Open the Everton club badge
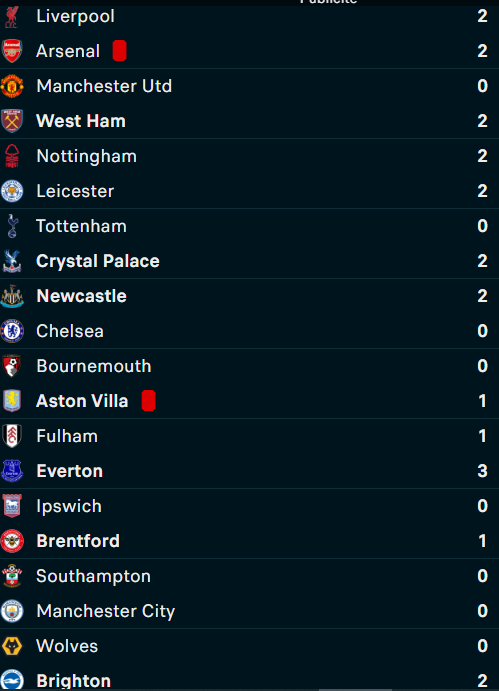The width and height of the screenshot is (499, 691). click(x=12, y=471)
